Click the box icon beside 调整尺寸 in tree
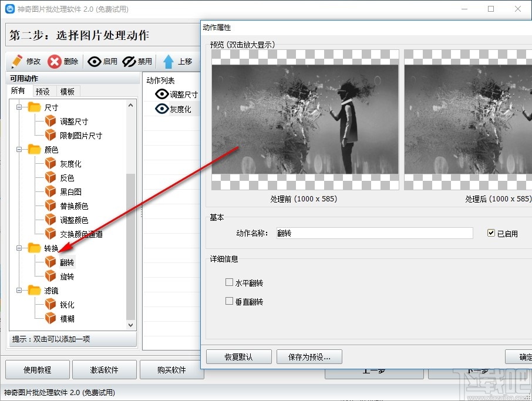532x401 pixels. [50, 121]
